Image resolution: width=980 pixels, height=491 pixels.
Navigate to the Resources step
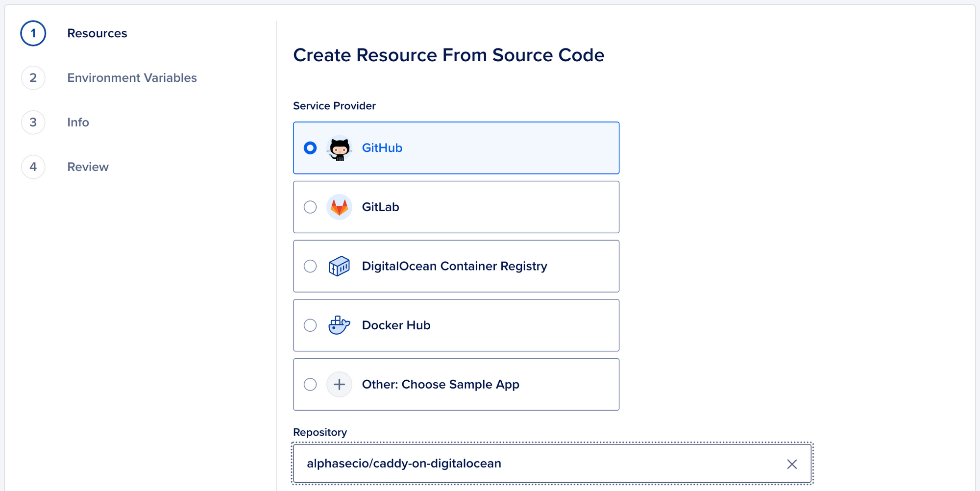[x=97, y=33]
